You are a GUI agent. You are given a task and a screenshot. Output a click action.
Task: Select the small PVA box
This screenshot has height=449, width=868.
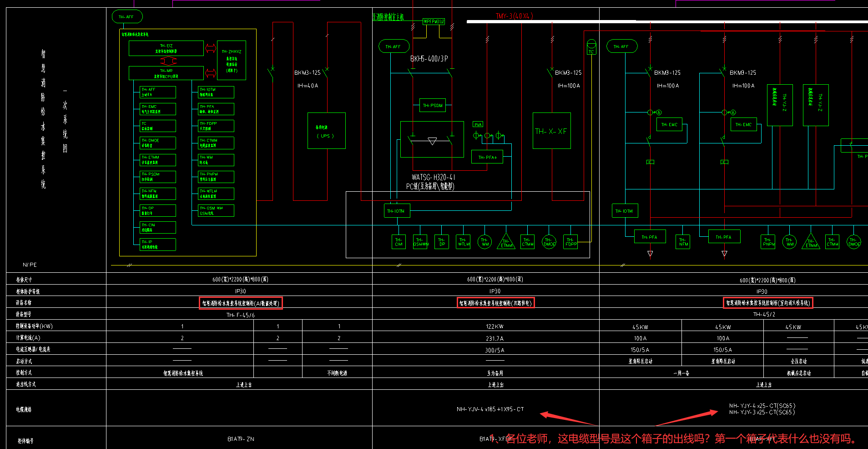coord(478,124)
